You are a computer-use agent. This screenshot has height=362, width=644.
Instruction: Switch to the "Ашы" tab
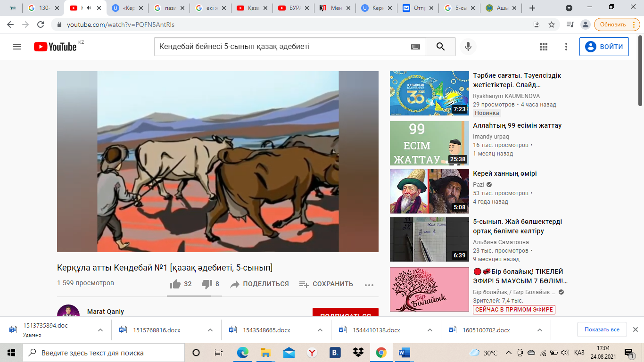(502, 8)
